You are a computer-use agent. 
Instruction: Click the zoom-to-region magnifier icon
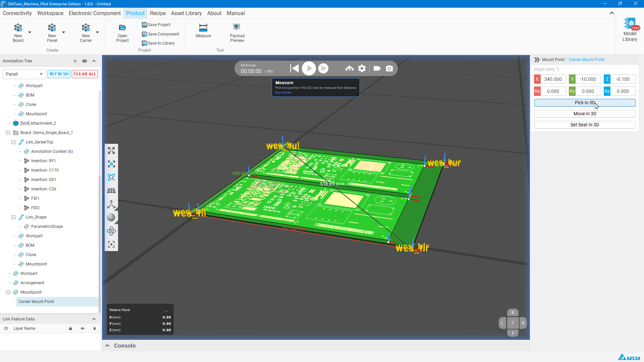(x=111, y=177)
